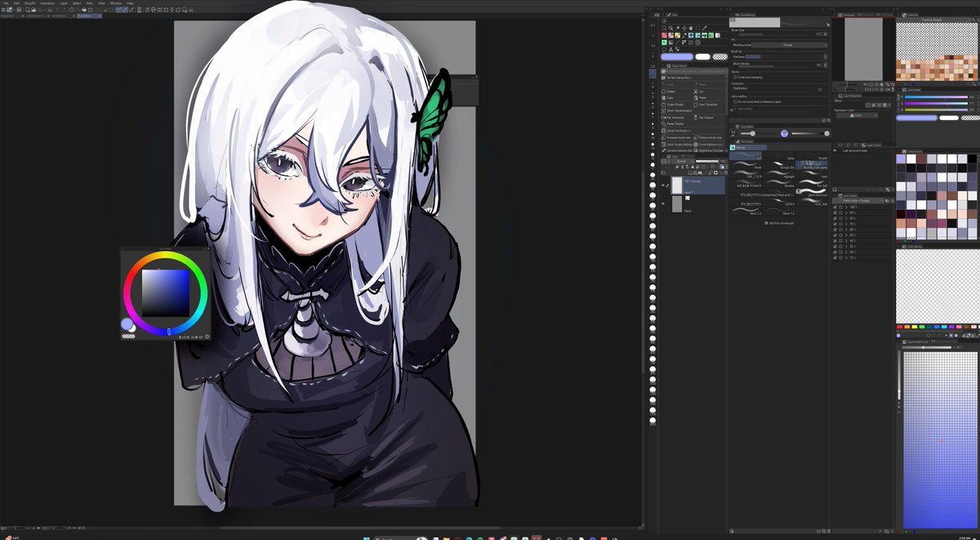Screen dimensions: 980x540
Task: Click Reduce brush size in Quick Access
Action: pyautogui.click(x=708, y=137)
